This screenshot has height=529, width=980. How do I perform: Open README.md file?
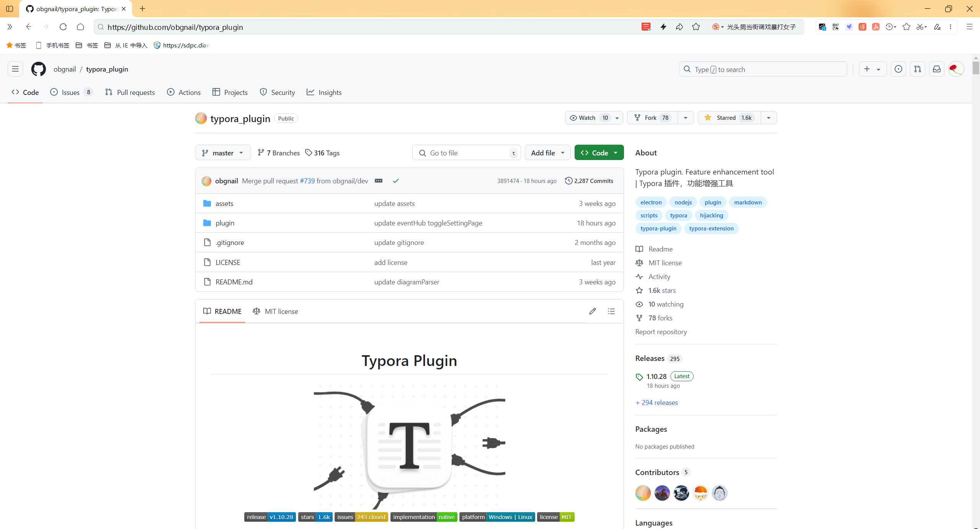(234, 282)
